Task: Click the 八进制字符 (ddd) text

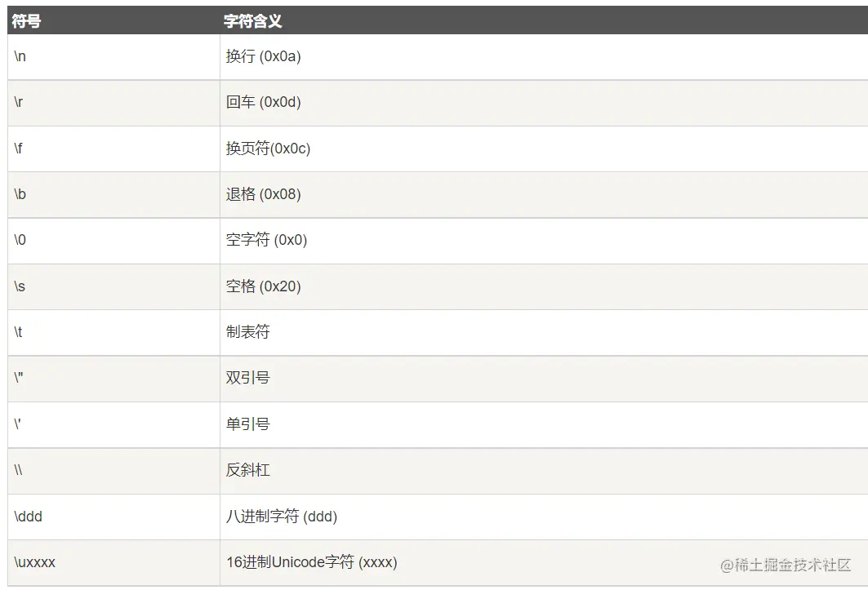Action: pyautogui.click(x=282, y=517)
